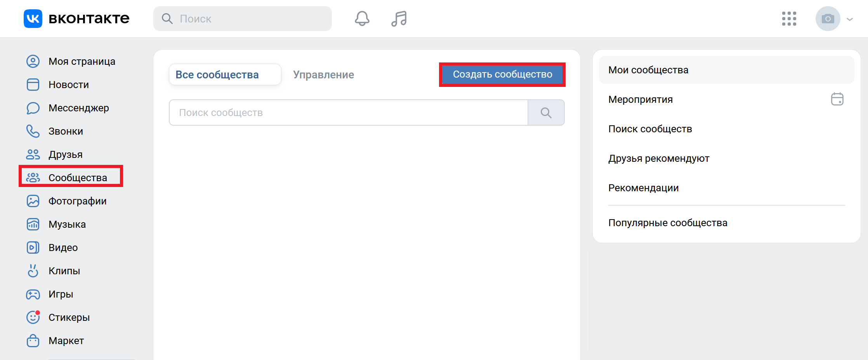The width and height of the screenshot is (868, 360).
Task: Open Стикеры with the red notification dot
Action: 69,317
